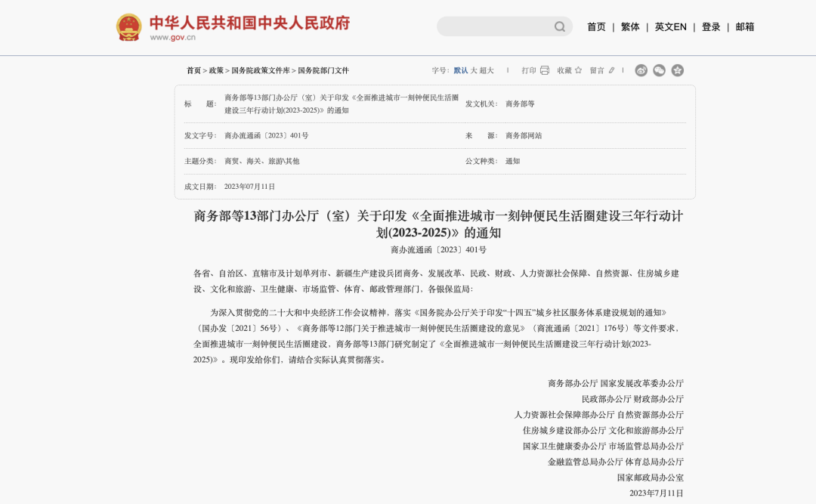Switch to 英文EN version

point(670,27)
